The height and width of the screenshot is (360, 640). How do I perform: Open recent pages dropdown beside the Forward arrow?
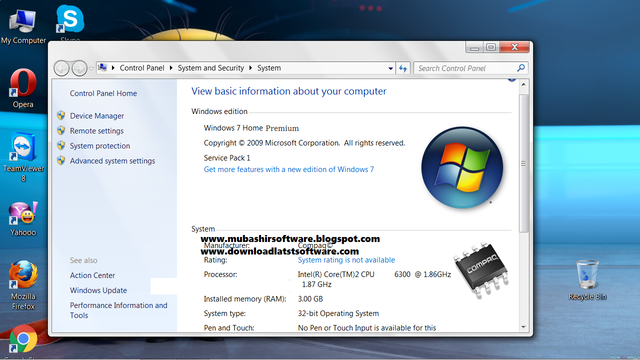91,69
